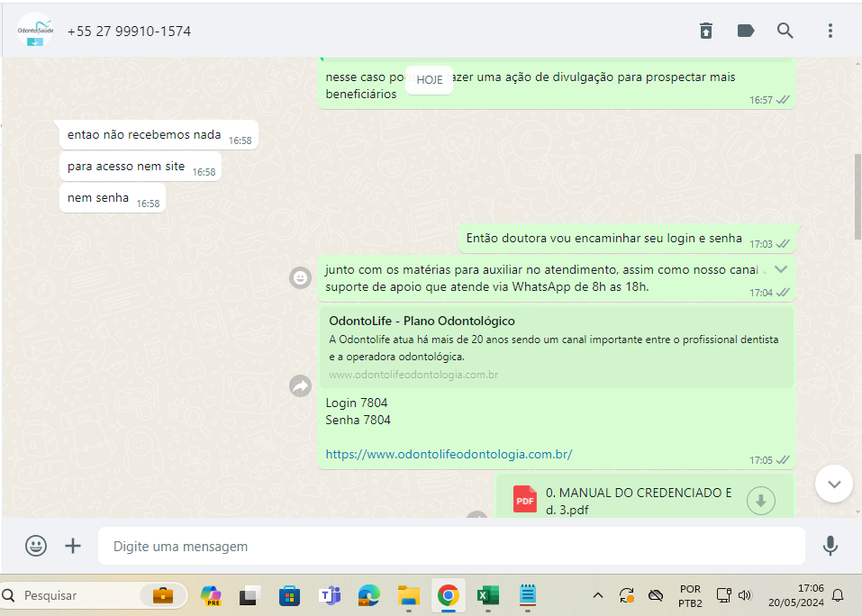Open the emoji picker
Screen dimensions: 862x616
click(36, 546)
